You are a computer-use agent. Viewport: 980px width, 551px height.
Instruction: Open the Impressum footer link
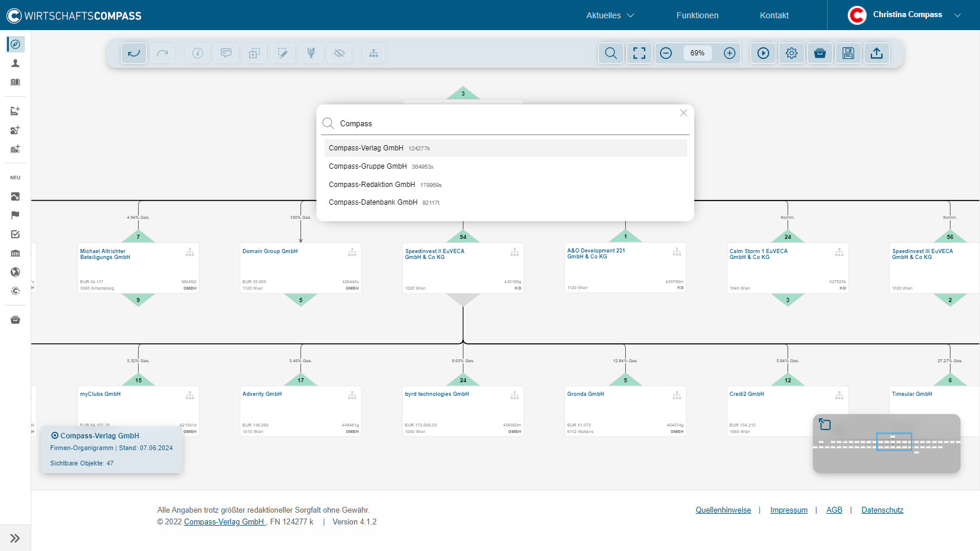point(789,510)
